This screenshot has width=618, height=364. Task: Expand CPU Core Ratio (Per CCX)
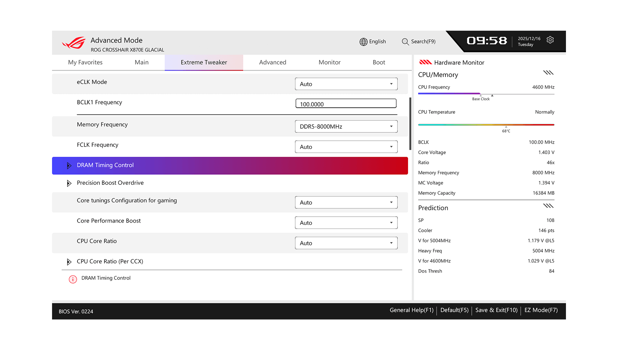[69, 262]
